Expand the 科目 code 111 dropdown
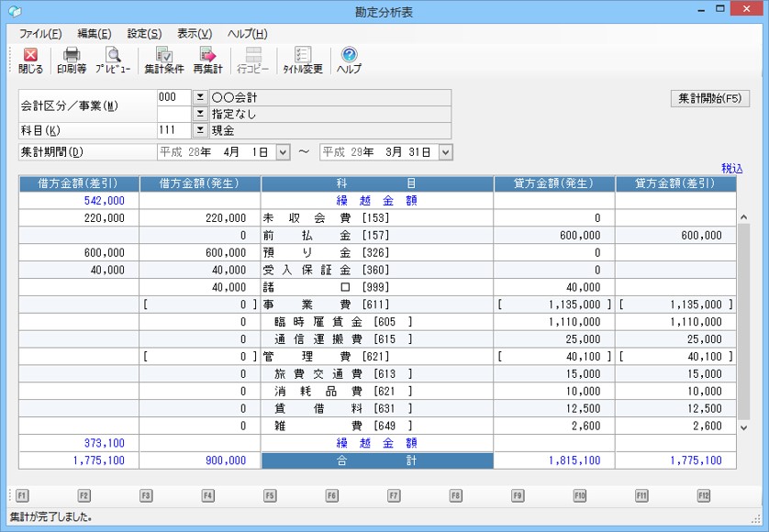Image resolution: width=769 pixels, height=532 pixels. (200, 130)
